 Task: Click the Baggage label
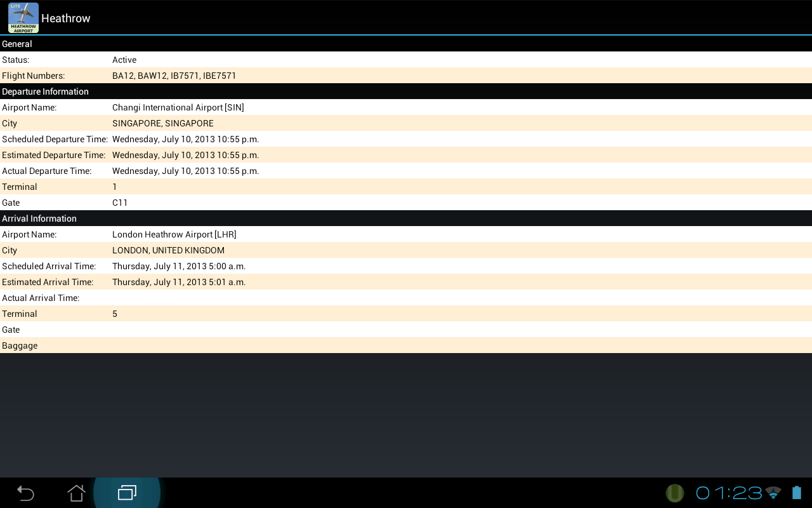[x=20, y=345]
